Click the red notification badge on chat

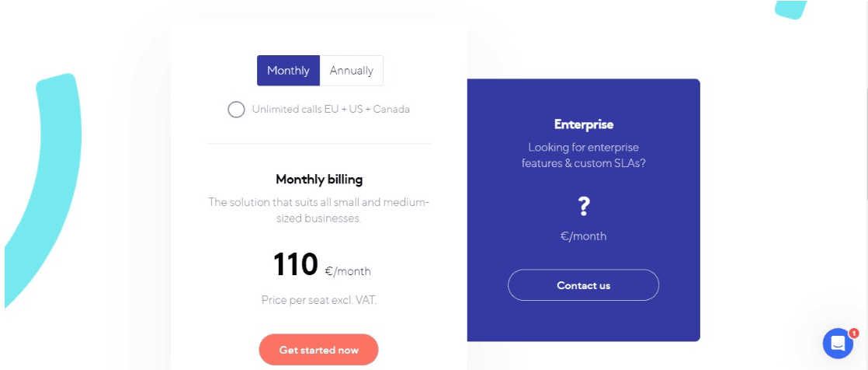point(853,333)
